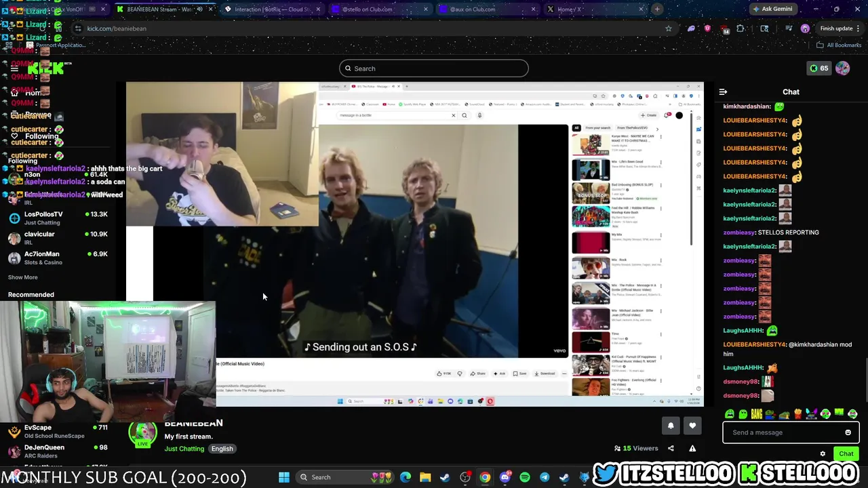Click the Chrome profile avatar in toolbar
The image size is (868, 488).
(x=805, y=28)
